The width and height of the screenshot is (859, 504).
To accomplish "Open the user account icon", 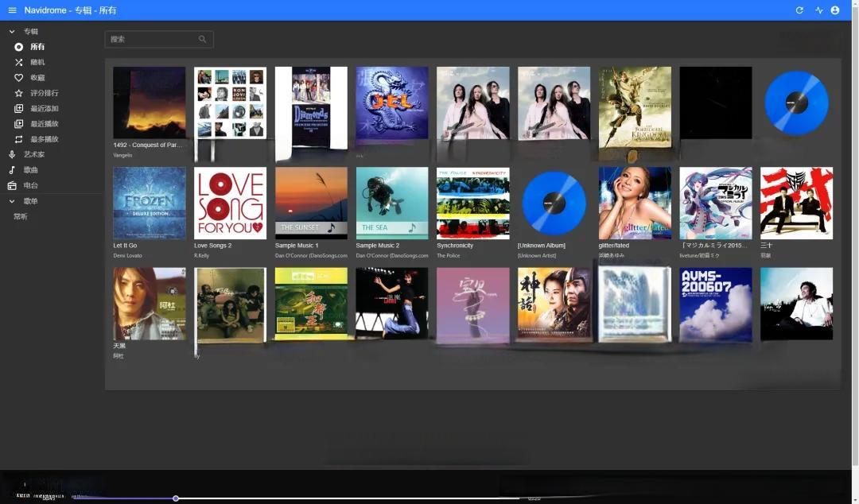I will click(x=835, y=10).
